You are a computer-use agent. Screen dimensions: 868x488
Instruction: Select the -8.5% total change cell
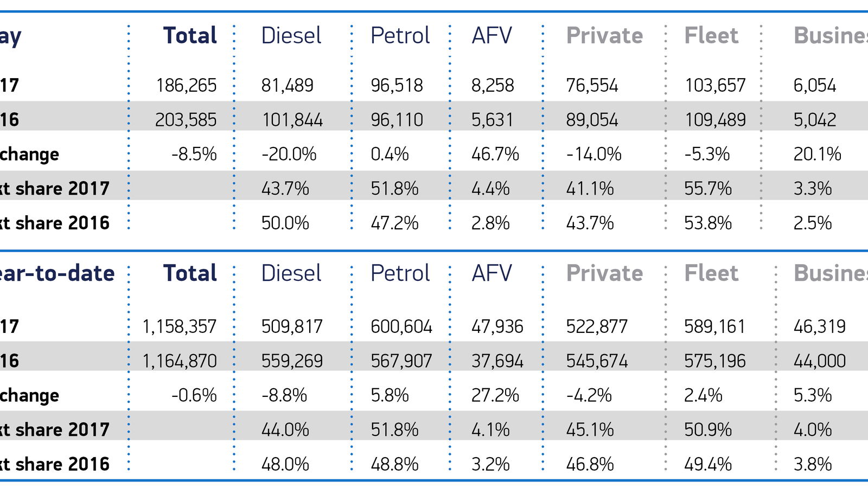(194, 154)
